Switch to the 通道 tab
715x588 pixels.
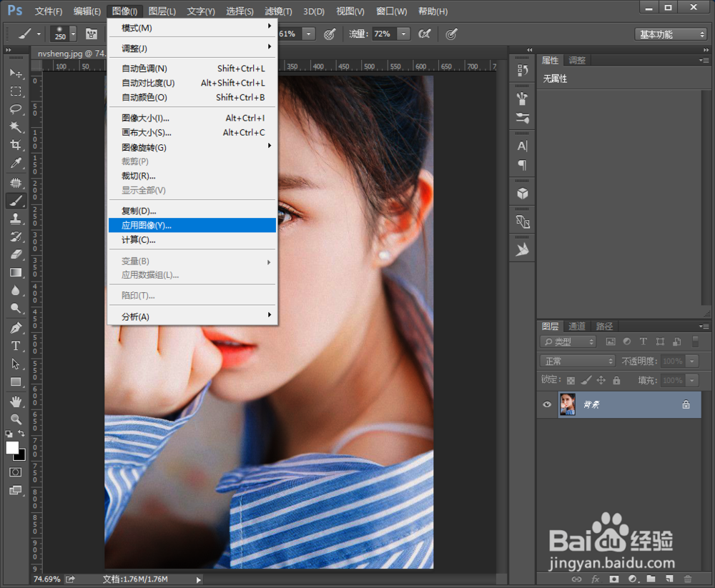(x=577, y=327)
